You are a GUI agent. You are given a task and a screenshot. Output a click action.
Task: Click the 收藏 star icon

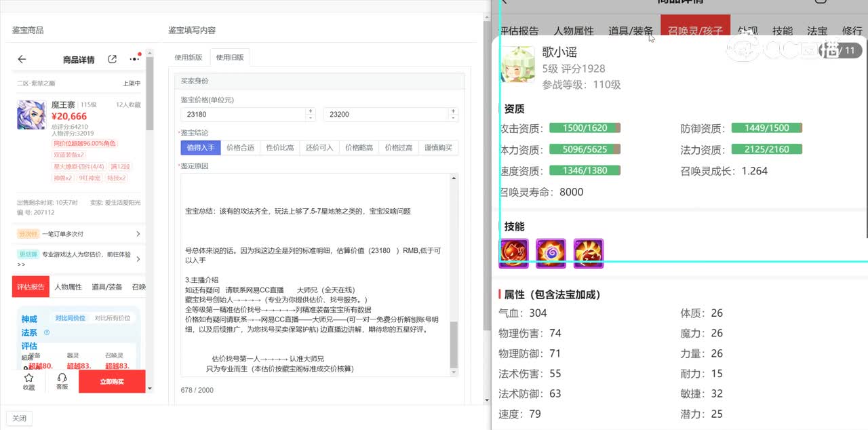(x=28, y=378)
